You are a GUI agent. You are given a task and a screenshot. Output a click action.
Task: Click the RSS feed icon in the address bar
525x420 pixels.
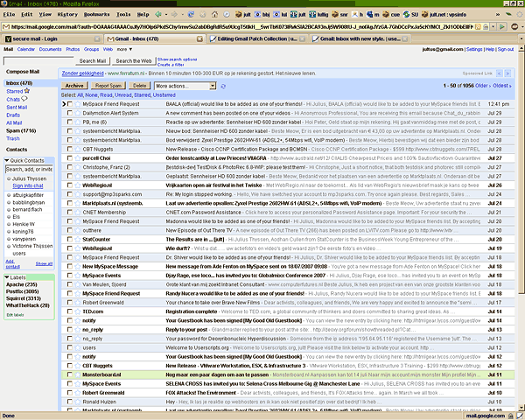pos(478,27)
